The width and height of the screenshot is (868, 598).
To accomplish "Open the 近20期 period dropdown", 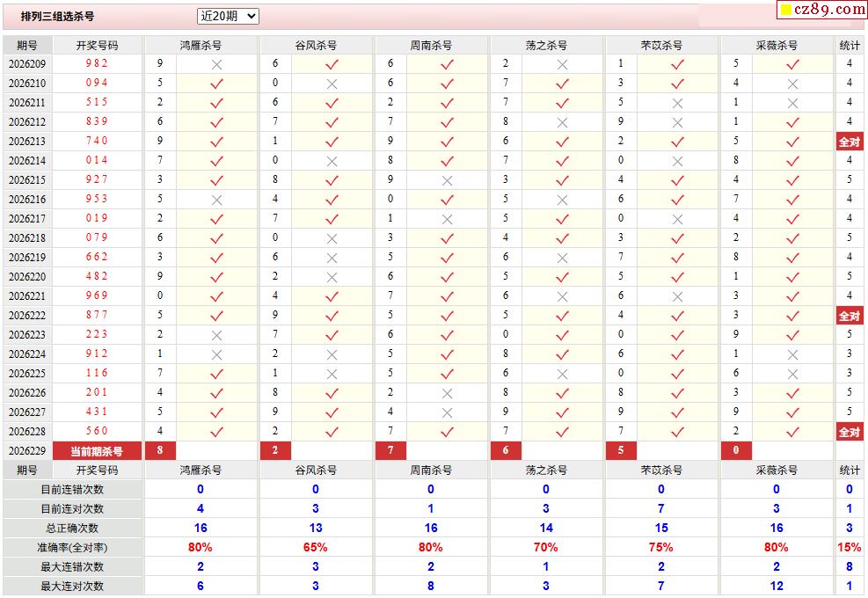I will (228, 16).
